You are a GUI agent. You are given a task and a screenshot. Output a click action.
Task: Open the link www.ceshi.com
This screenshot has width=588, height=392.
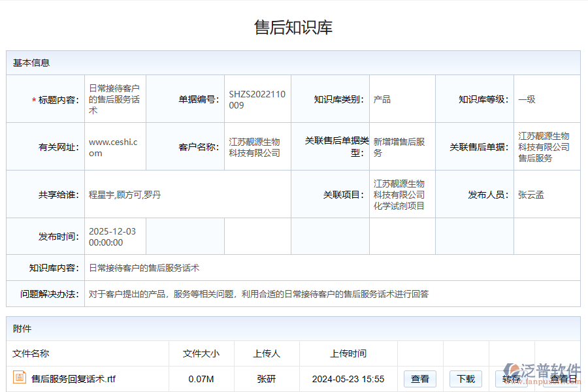tap(114, 146)
